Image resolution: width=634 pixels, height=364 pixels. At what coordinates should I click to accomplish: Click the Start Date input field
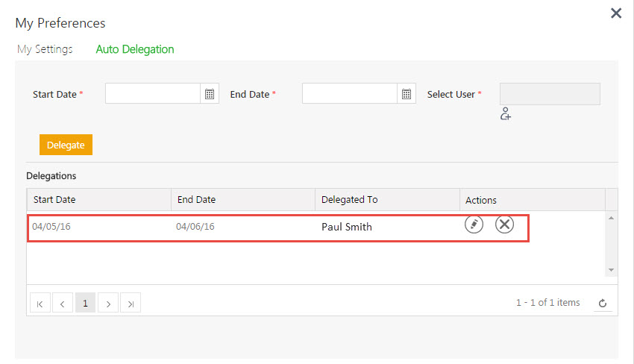click(x=153, y=94)
